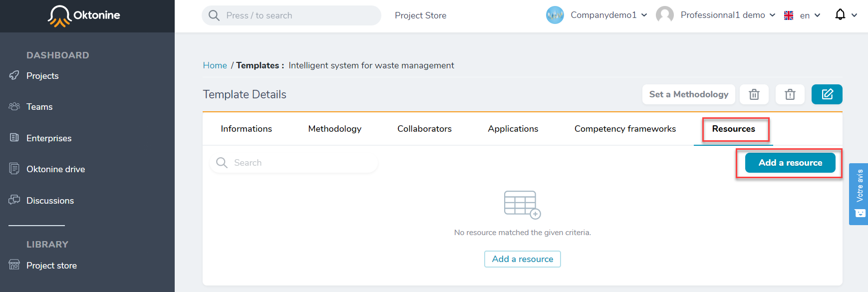Open the Enterprises sidebar icon
The width and height of the screenshot is (868, 292).
click(x=14, y=137)
